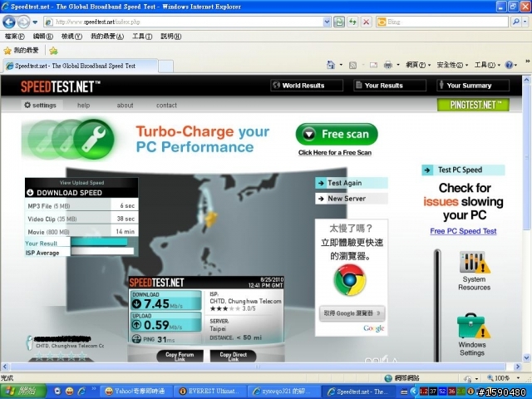Click the Your Result speed bar

[x=99, y=242]
